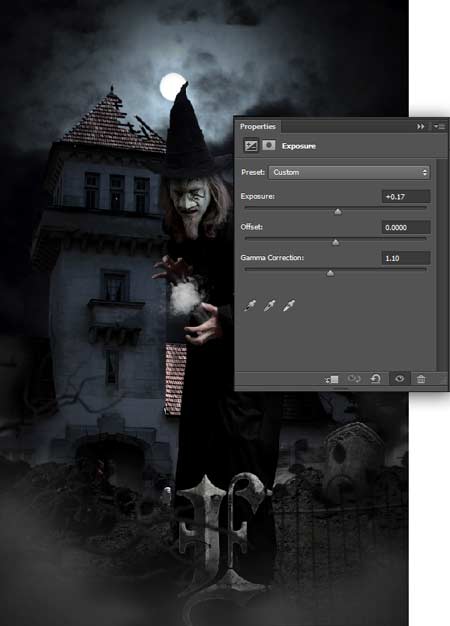
Task: Focus the Gamma Correction field 1.10
Action: (x=406, y=258)
